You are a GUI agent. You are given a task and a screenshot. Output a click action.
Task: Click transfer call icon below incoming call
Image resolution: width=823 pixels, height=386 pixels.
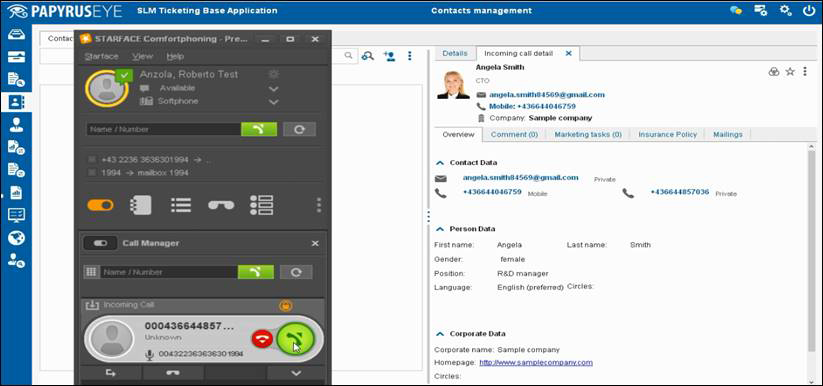110,373
